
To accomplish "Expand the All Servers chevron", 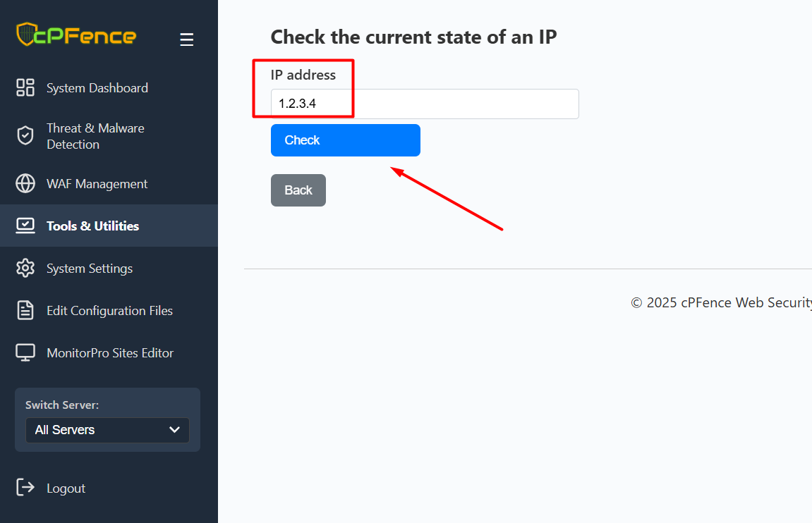I will [175, 430].
